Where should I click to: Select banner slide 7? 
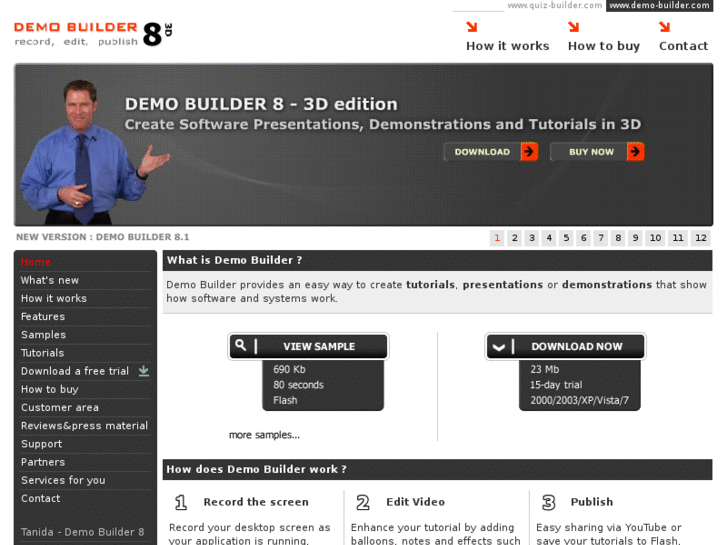coord(601,238)
